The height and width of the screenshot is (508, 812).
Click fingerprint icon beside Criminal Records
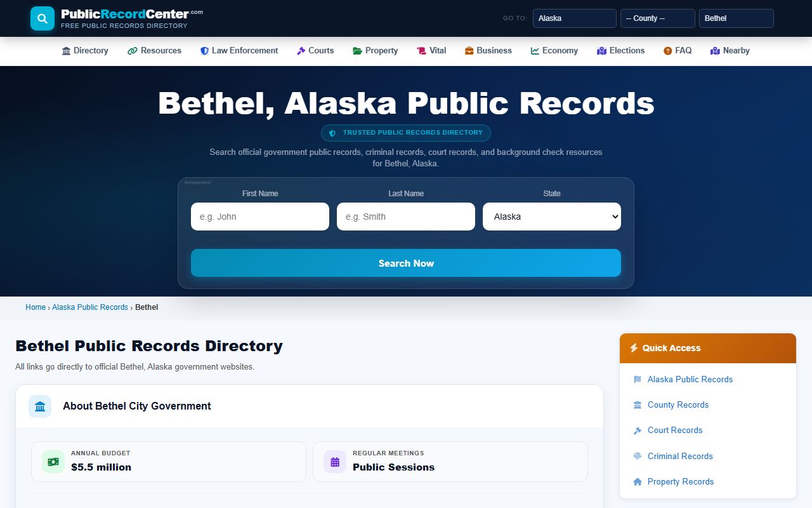coord(638,457)
